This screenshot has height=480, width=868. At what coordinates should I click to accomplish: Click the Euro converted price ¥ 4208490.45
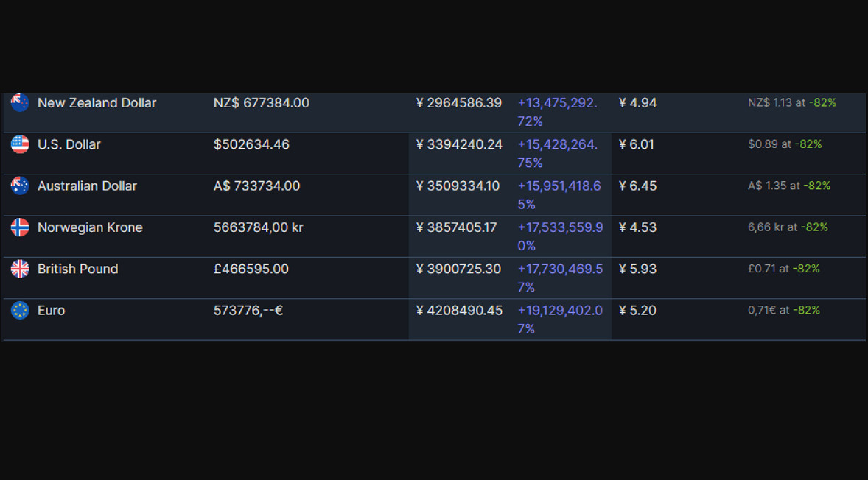click(x=459, y=311)
